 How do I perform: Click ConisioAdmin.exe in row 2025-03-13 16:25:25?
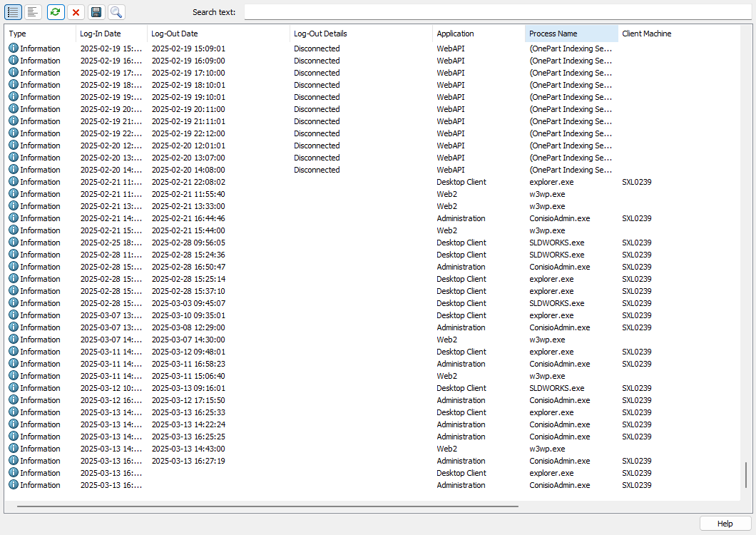pyautogui.click(x=560, y=437)
